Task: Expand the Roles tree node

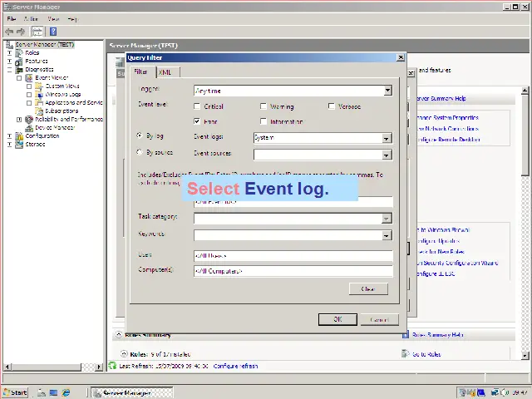Action: point(9,53)
